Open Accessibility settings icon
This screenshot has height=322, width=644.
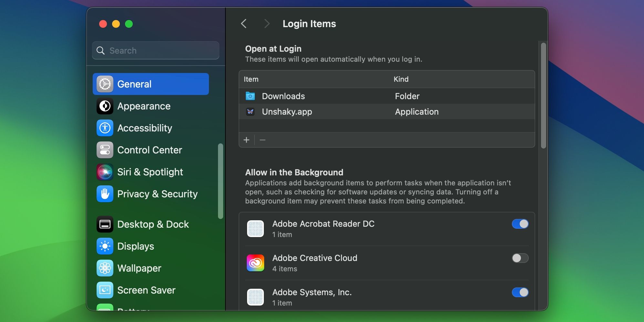tap(104, 128)
